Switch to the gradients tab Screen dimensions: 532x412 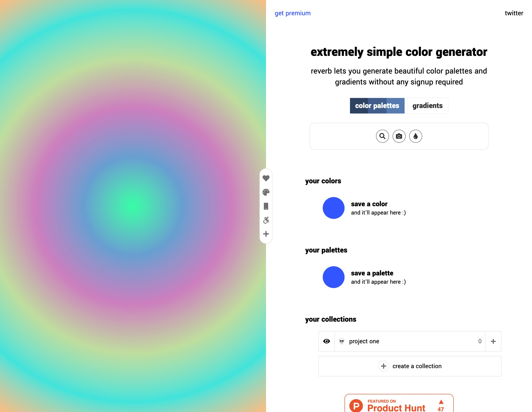point(427,105)
